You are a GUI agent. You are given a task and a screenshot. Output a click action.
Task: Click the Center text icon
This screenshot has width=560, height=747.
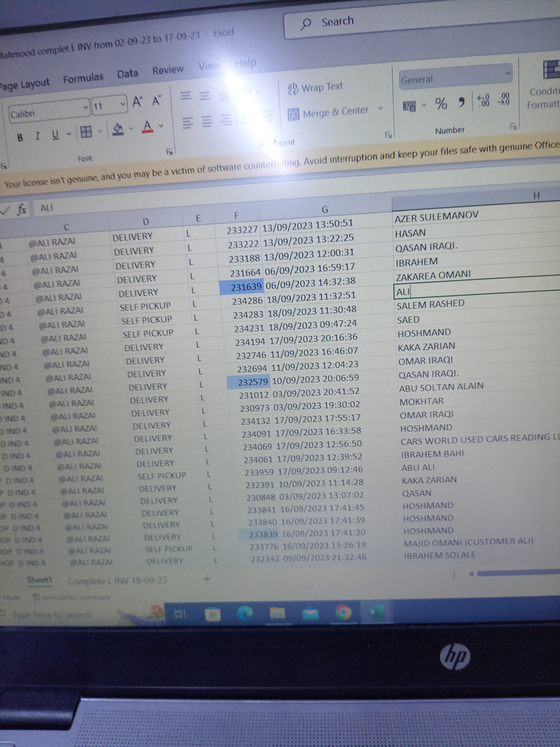pos(207,122)
